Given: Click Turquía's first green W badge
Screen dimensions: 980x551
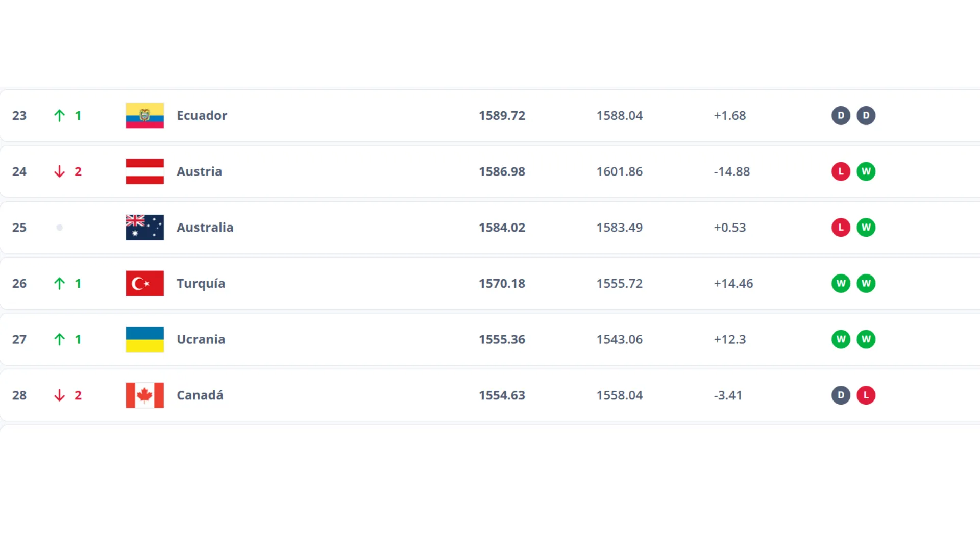Looking at the screenshot, I should pos(841,283).
